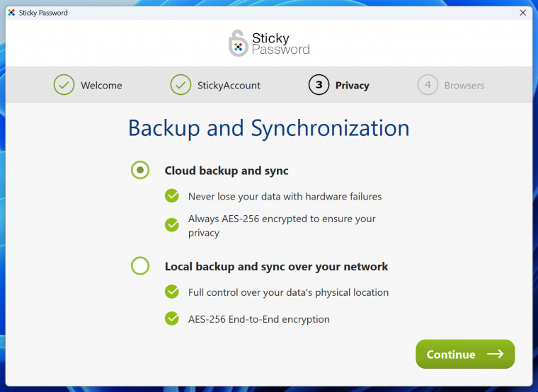This screenshot has height=392, width=538.
Task: Close the Sticky Password setup window
Action: (x=522, y=13)
